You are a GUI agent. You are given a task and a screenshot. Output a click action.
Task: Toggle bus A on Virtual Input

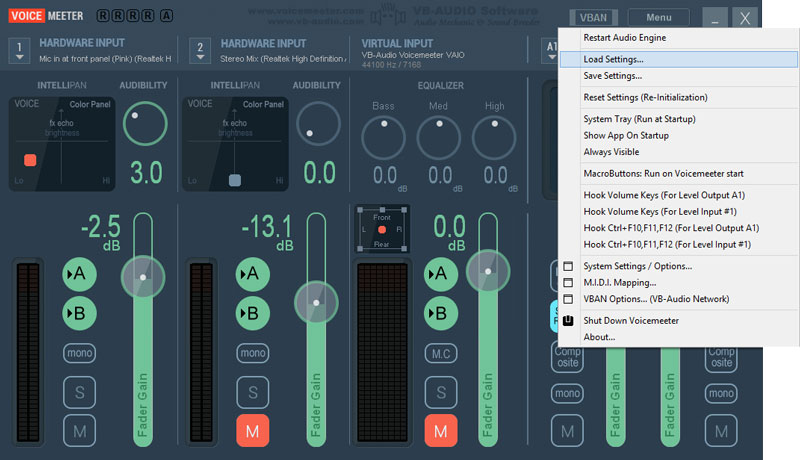coord(441,274)
